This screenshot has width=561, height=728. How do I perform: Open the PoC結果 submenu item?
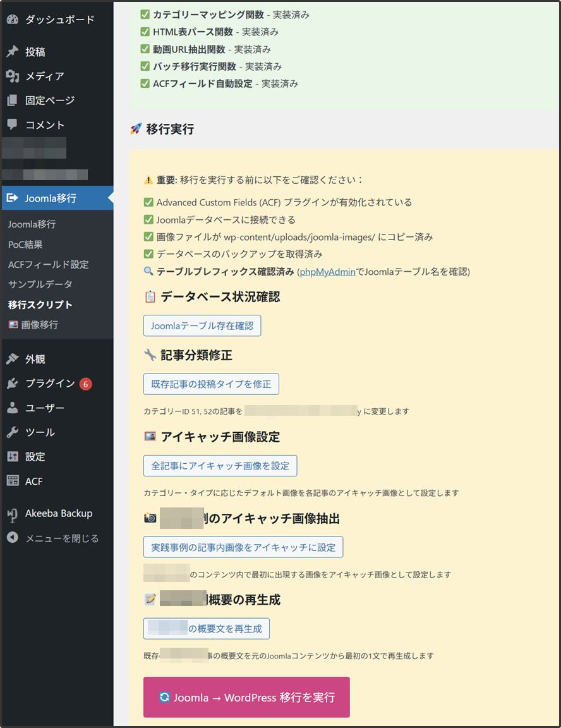(x=25, y=245)
